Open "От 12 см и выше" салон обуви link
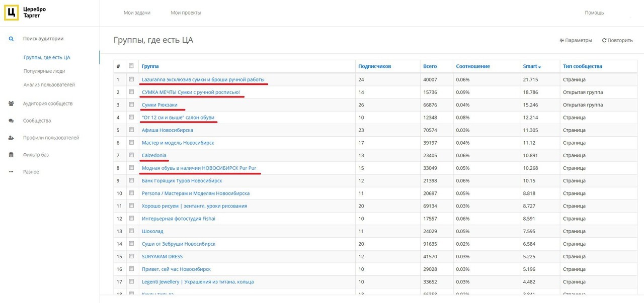This screenshot has width=644, height=303. pos(178,118)
